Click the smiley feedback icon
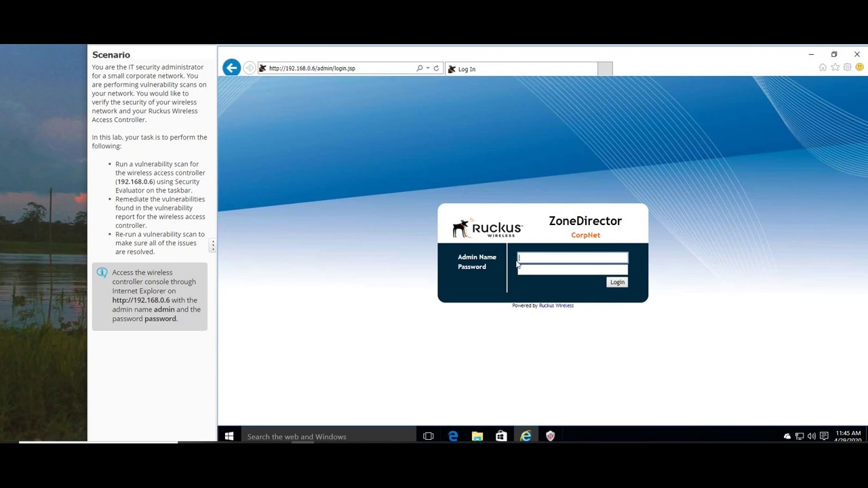This screenshot has width=868, height=488. coord(860,67)
